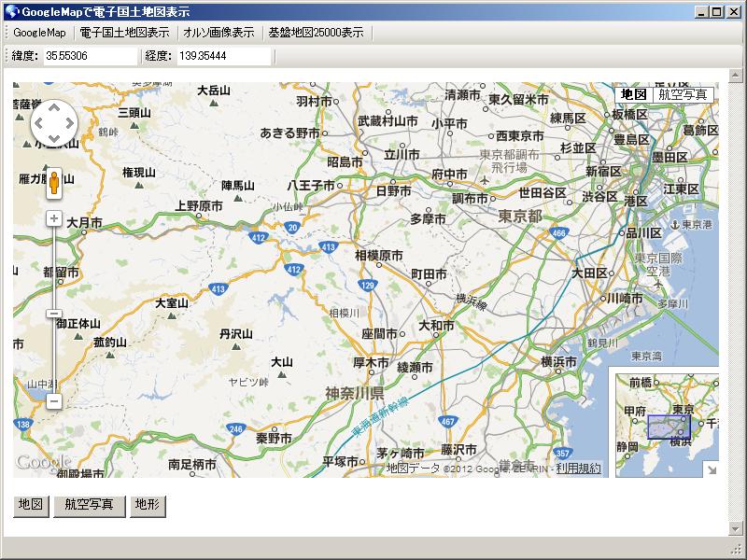Pan the map right with the arrow control
This screenshot has height=560, width=747.
click(x=70, y=123)
